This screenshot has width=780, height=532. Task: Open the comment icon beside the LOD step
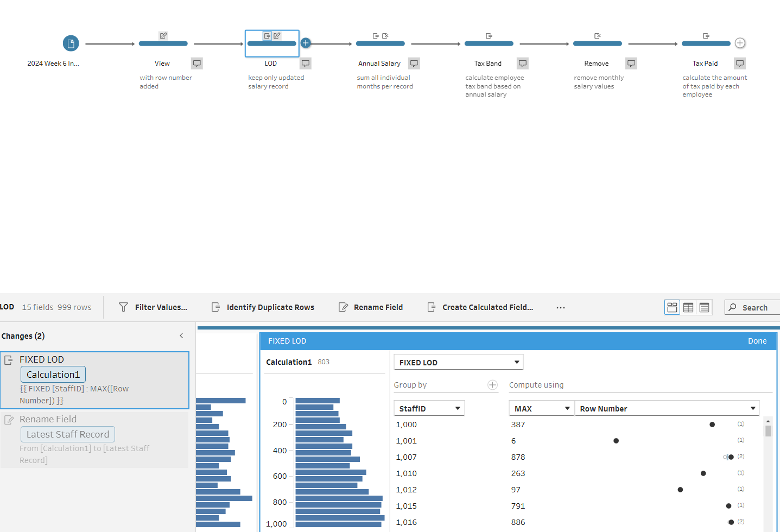click(306, 64)
